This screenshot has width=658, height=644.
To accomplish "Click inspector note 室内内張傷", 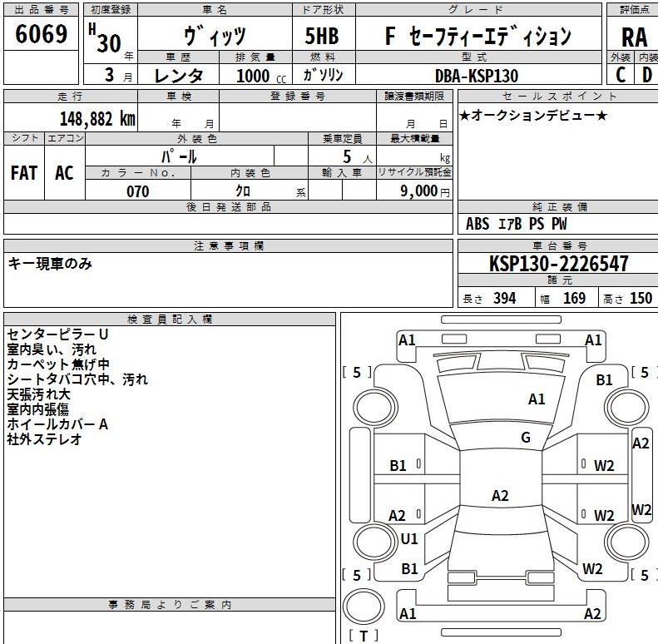I will tap(37, 409).
